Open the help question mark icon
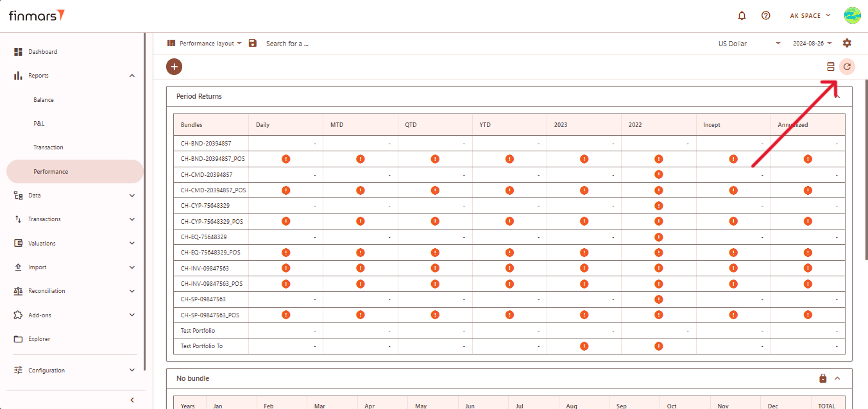 click(x=765, y=15)
